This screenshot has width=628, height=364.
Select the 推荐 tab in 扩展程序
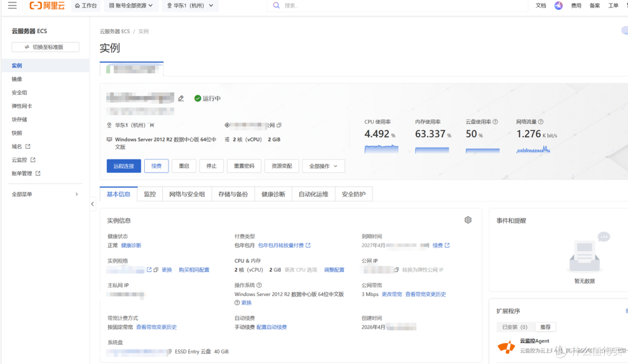545,327
